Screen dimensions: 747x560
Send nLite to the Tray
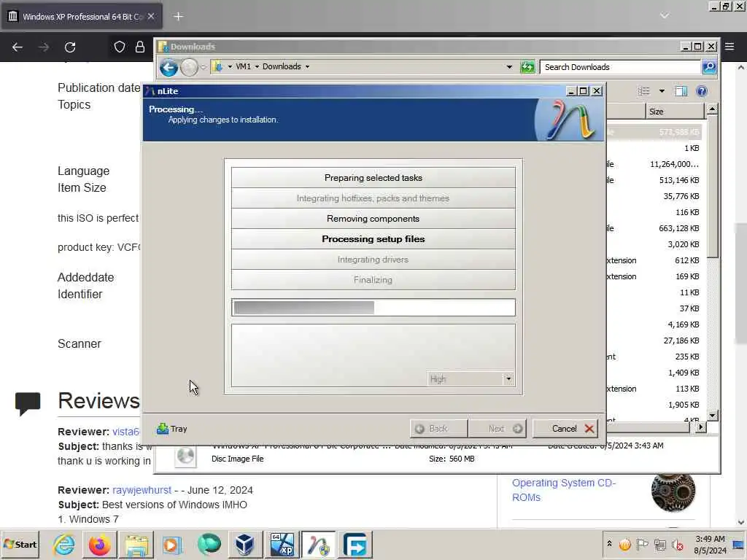pyautogui.click(x=172, y=429)
